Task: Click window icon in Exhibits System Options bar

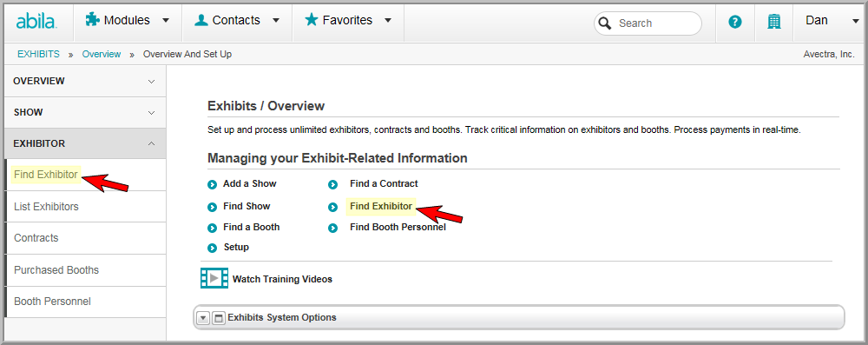Action: (x=219, y=318)
